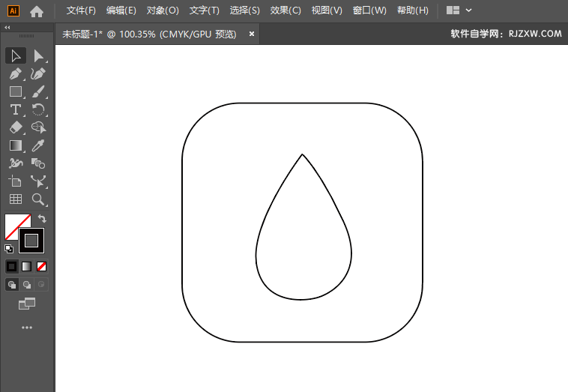568x392 pixels.
Task: Select the Slice tool
Action: (x=38, y=181)
